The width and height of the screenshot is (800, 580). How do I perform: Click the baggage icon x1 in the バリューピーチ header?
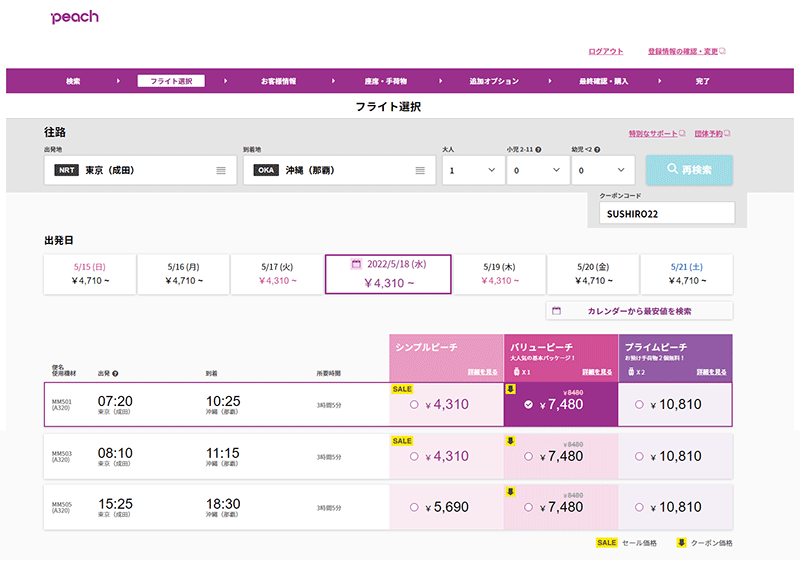coord(516,372)
